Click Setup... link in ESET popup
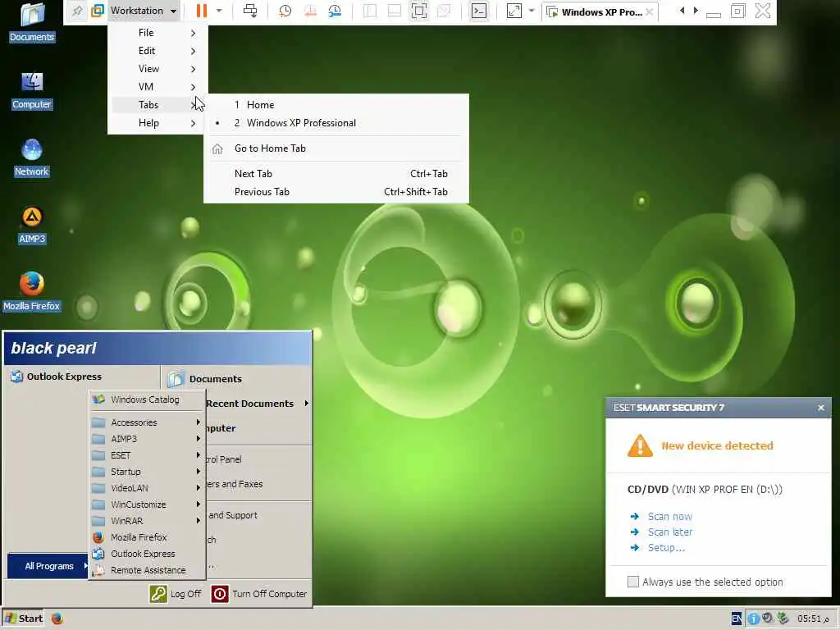The width and height of the screenshot is (840, 630). tap(666, 548)
